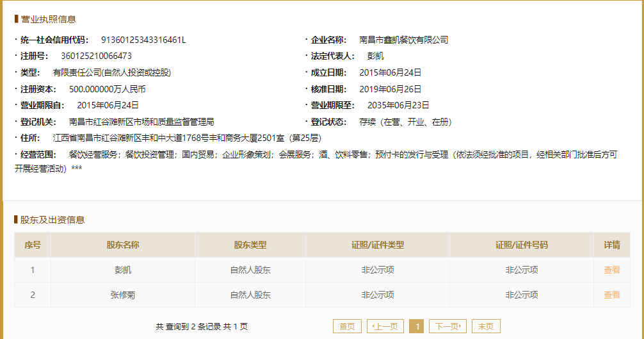Jump to 末页 last page
644x339 pixels.
[x=486, y=326]
